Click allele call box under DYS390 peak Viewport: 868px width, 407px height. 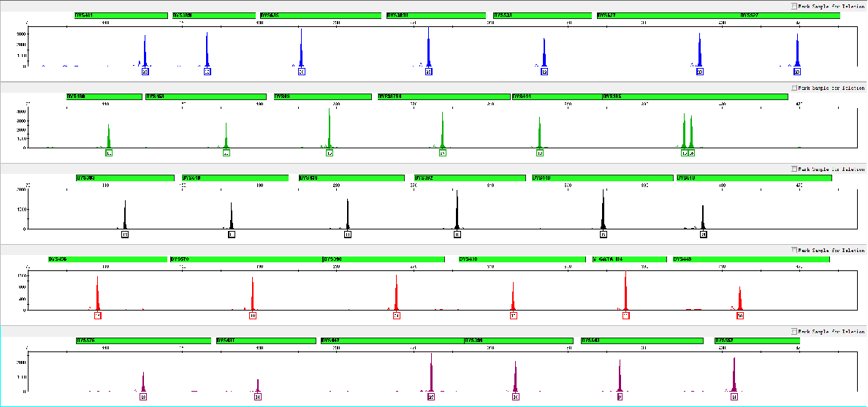pyautogui.click(x=396, y=316)
